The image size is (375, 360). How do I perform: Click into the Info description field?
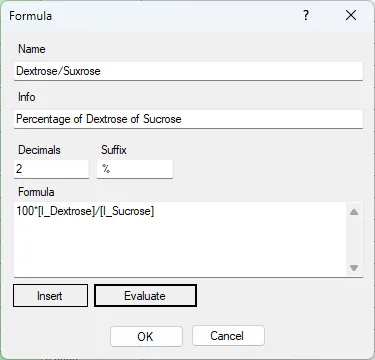[x=188, y=119]
